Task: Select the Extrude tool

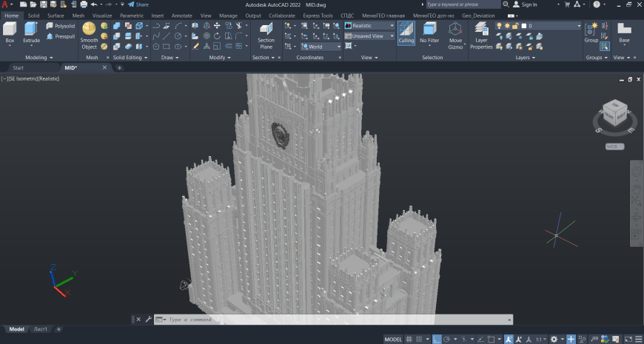Action: pyautogui.click(x=31, y=33)
